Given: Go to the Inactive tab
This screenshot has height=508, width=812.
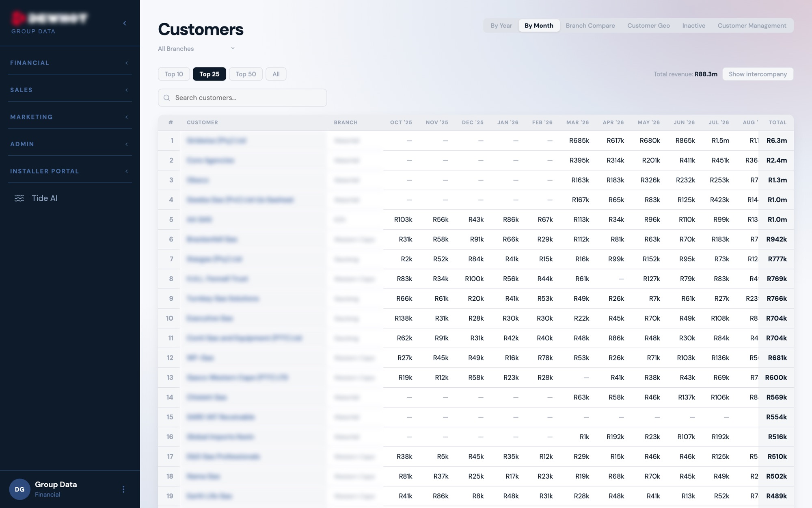Looking at the screenshot, I should 693,26.
